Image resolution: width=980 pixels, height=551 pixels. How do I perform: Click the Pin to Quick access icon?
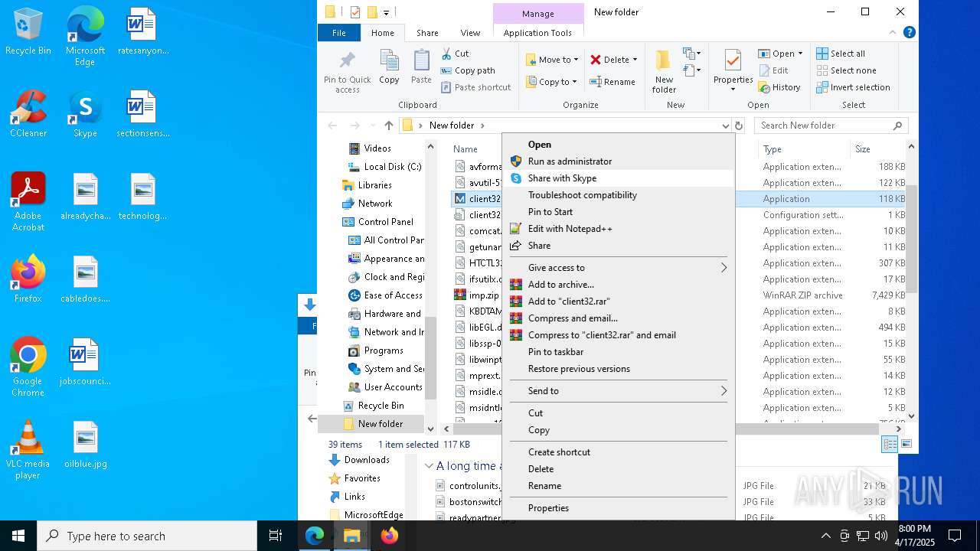click(347, 71)
